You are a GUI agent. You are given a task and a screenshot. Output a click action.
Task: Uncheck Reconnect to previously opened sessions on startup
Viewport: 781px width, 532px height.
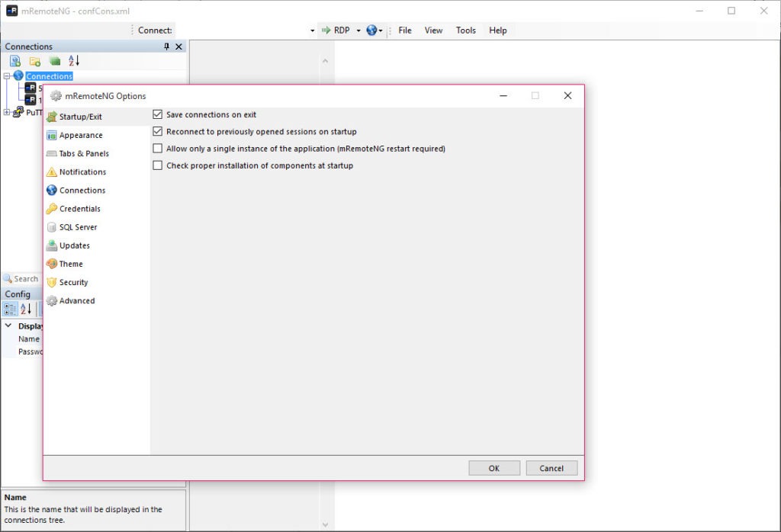(x=157, y=131)
